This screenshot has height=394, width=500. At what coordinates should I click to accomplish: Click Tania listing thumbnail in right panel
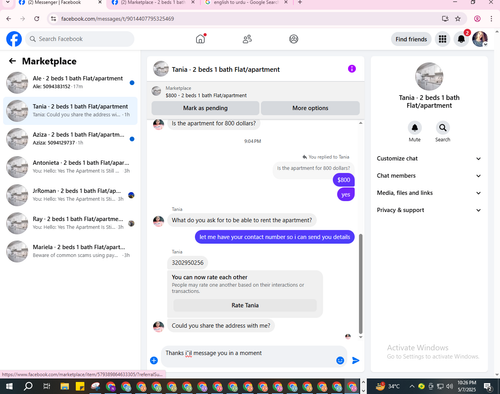pos(429,76)
